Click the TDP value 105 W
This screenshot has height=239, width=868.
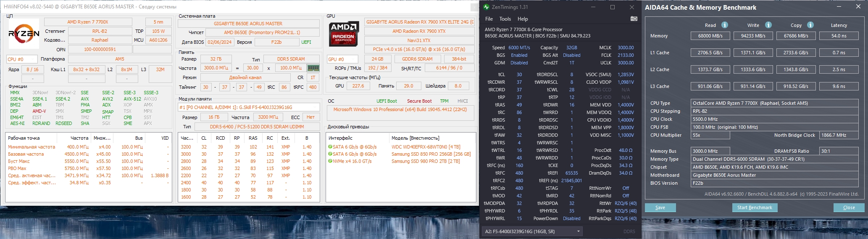[x=158, y=31]
